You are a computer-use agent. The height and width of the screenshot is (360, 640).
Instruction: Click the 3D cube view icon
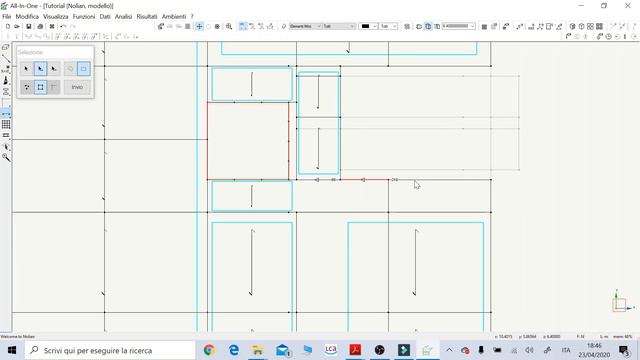tap(572, 26)
